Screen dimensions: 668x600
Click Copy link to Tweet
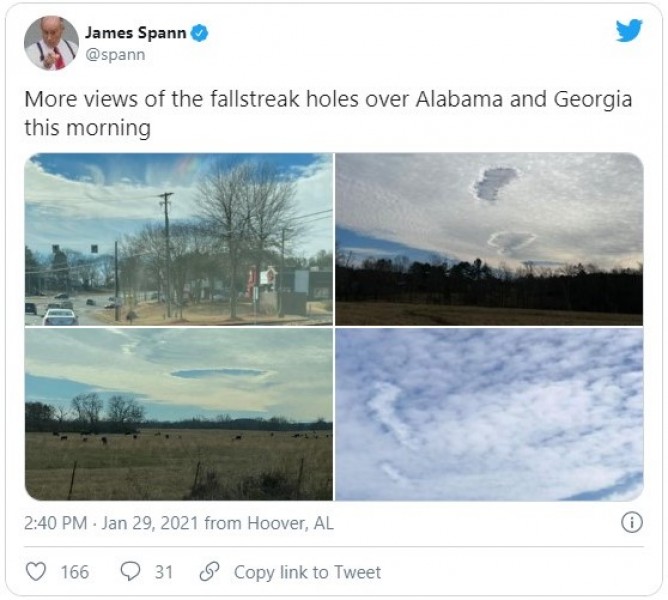click(307, 572)
